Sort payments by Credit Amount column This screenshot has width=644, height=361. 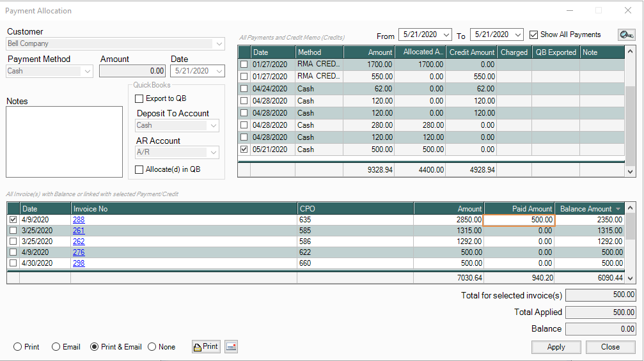pos(471,52)
